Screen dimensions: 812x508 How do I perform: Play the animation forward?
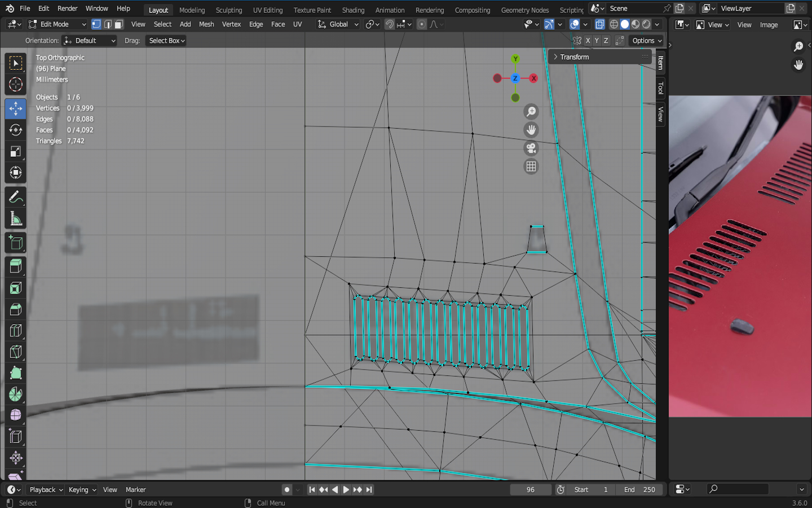tap(346, 489)
